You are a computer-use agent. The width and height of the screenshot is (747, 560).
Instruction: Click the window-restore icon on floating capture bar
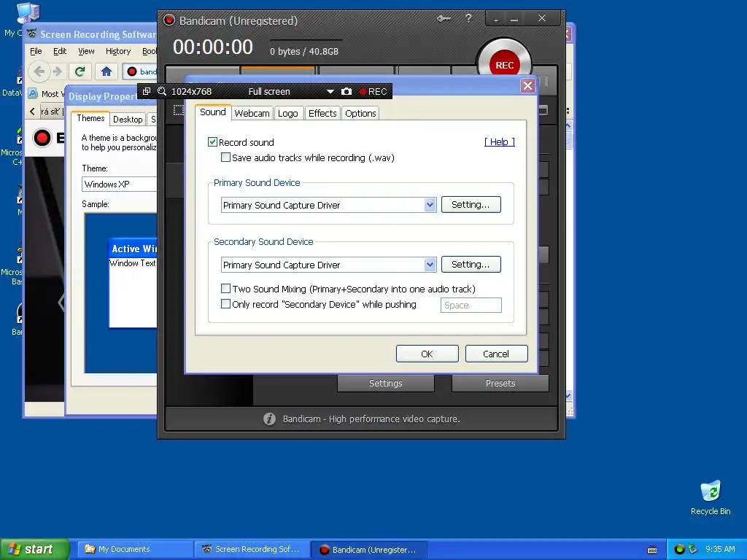[x=146, y=91]
